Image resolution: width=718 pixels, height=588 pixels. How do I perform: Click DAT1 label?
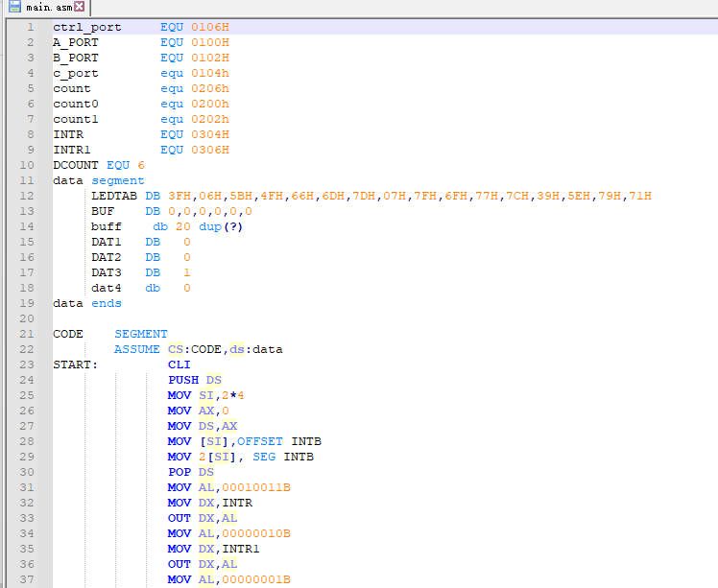point(107,242)
